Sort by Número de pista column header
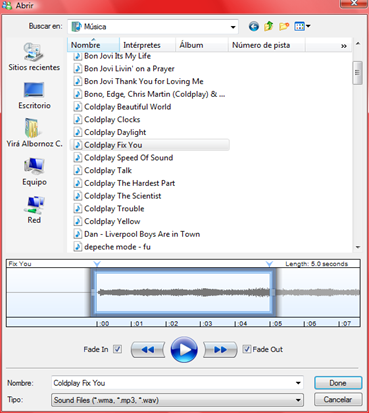Viewport: 369px width, 413px height. 267,45
